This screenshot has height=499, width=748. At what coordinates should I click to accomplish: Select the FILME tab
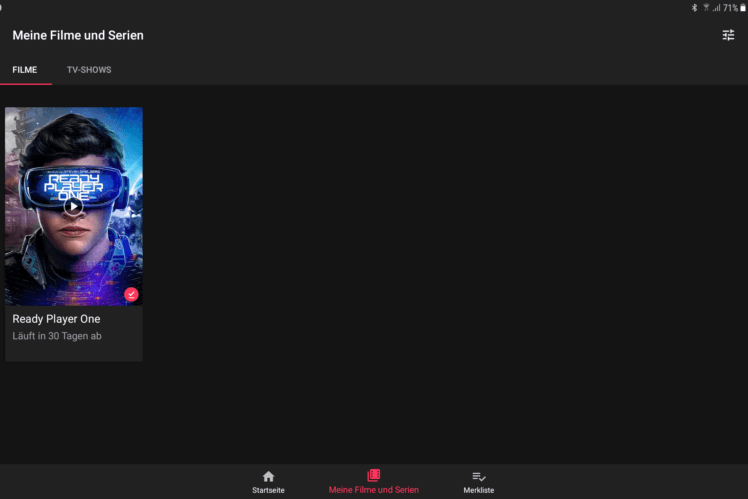(25, 70)
